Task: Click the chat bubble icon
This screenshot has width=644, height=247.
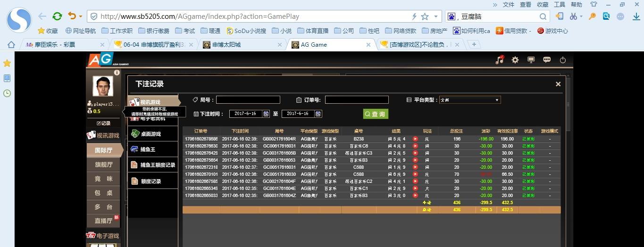Action: pos(547,60)
